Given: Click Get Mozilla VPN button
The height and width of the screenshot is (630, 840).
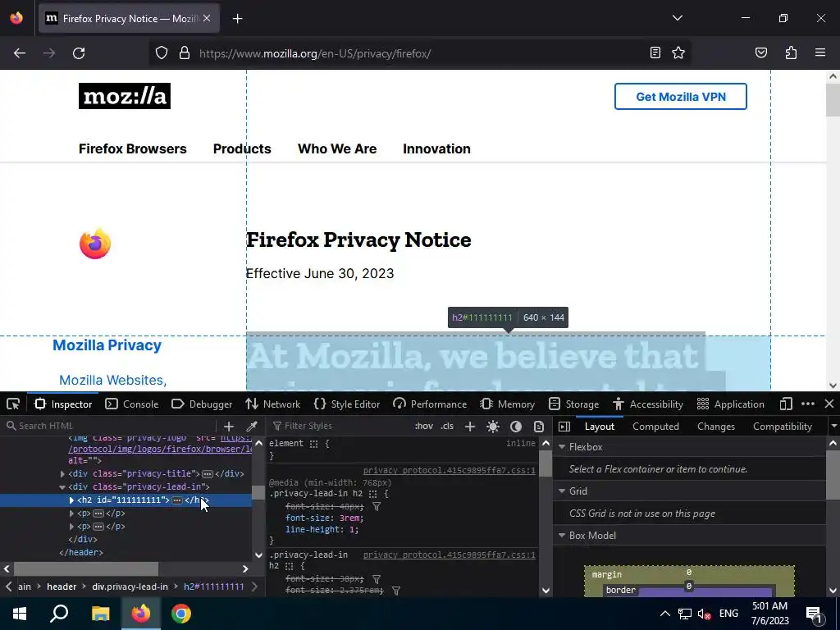Looking at the screenshot, I should 680,97.
